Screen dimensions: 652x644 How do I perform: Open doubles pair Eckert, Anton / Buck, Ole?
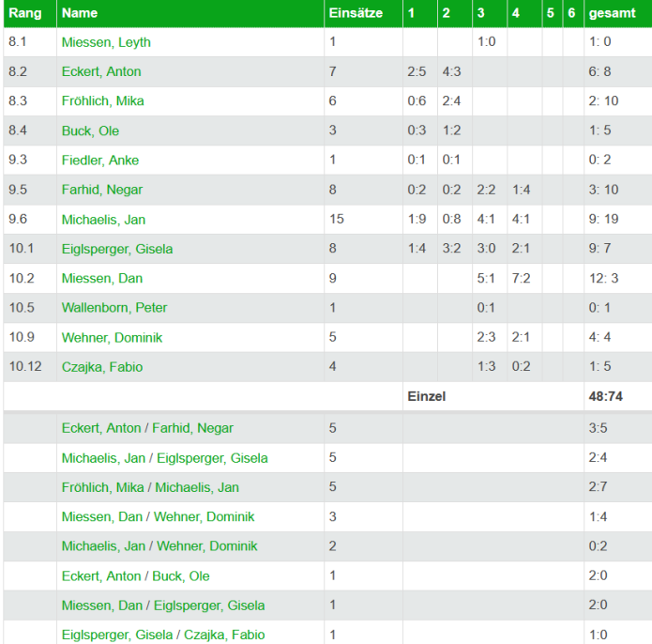pyautogui.click(x=136, y=576)
